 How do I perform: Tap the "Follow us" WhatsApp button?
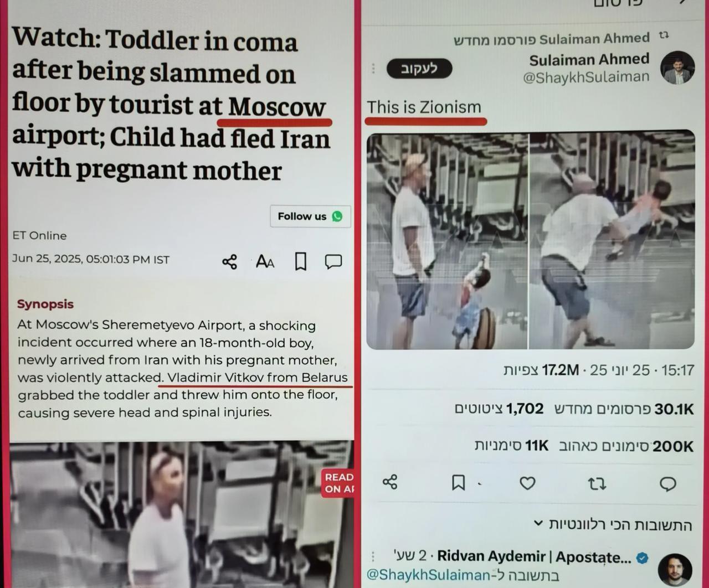click(x=310, y=216)
